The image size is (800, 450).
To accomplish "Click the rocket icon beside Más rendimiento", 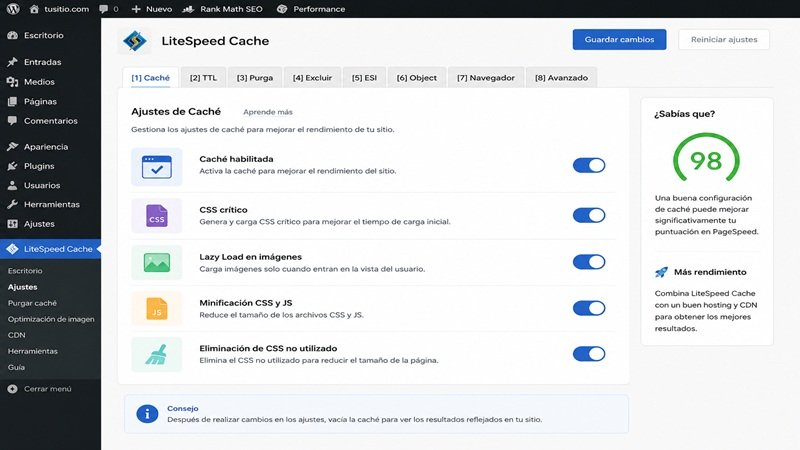I will 661,272.
